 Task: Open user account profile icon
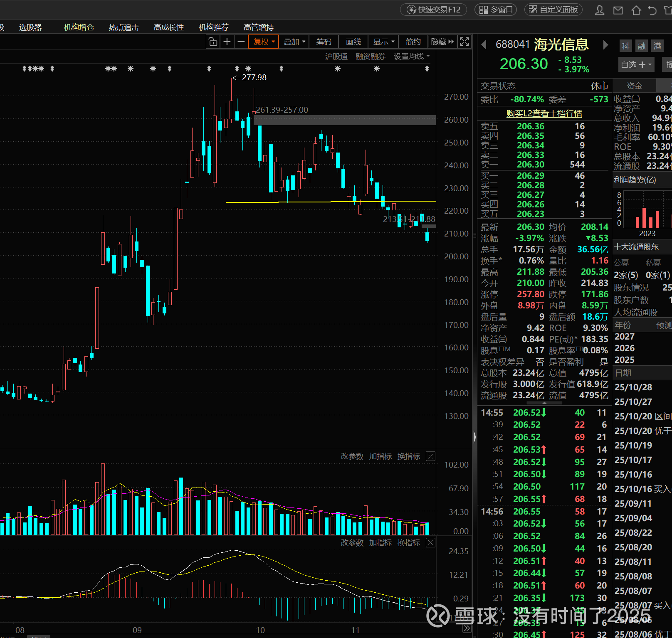click(600, 10)
